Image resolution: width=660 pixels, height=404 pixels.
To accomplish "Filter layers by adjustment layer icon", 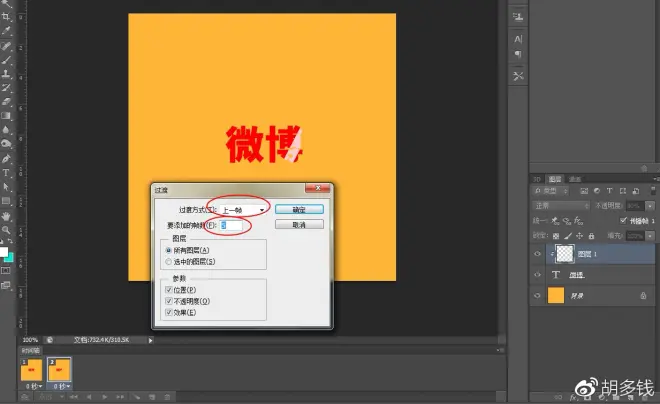I will click(597, 191).
